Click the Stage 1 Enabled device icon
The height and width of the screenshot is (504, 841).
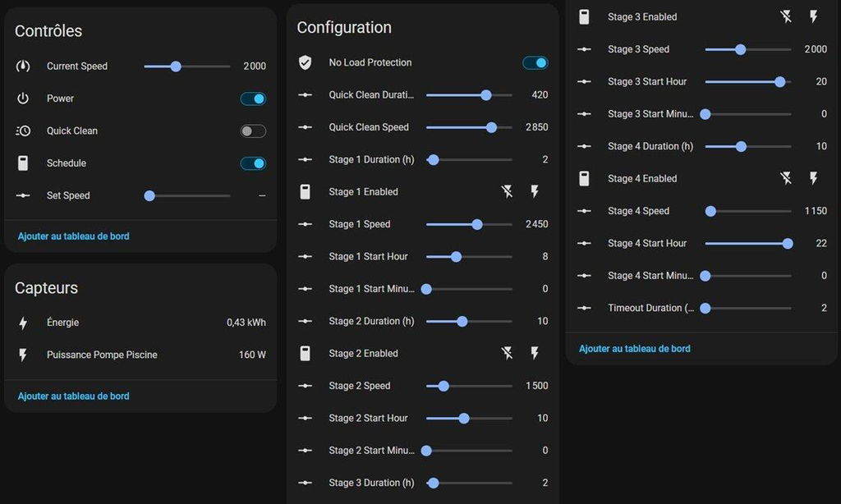pos(306,191)
